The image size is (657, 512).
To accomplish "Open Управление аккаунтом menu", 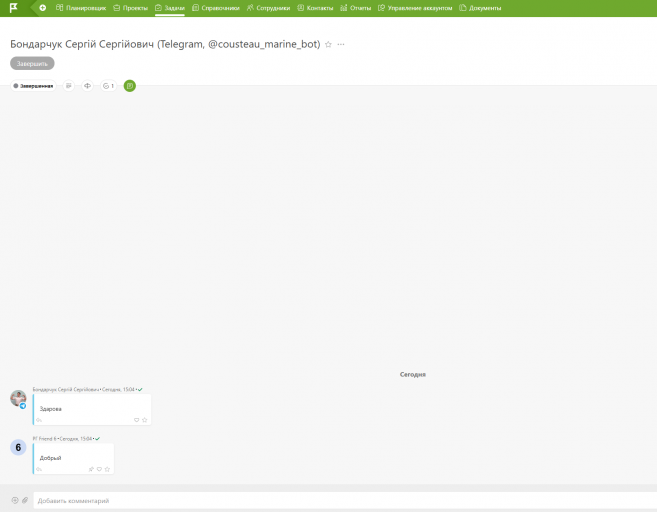I will pos(415,8).
